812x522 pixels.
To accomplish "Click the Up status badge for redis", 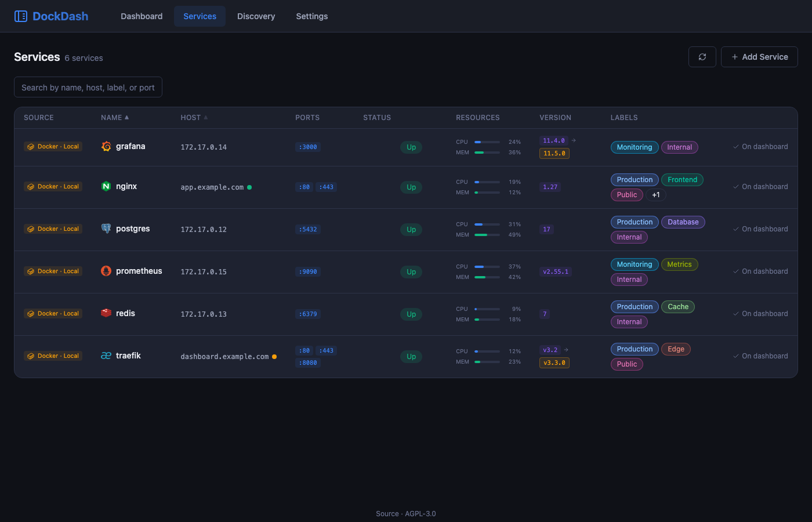I will click(411, 314).
